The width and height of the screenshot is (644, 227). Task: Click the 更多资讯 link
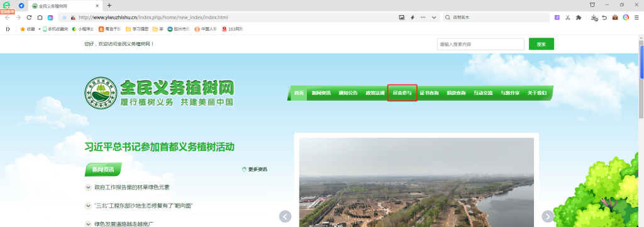pyautogui.click(x=255, y=170)
